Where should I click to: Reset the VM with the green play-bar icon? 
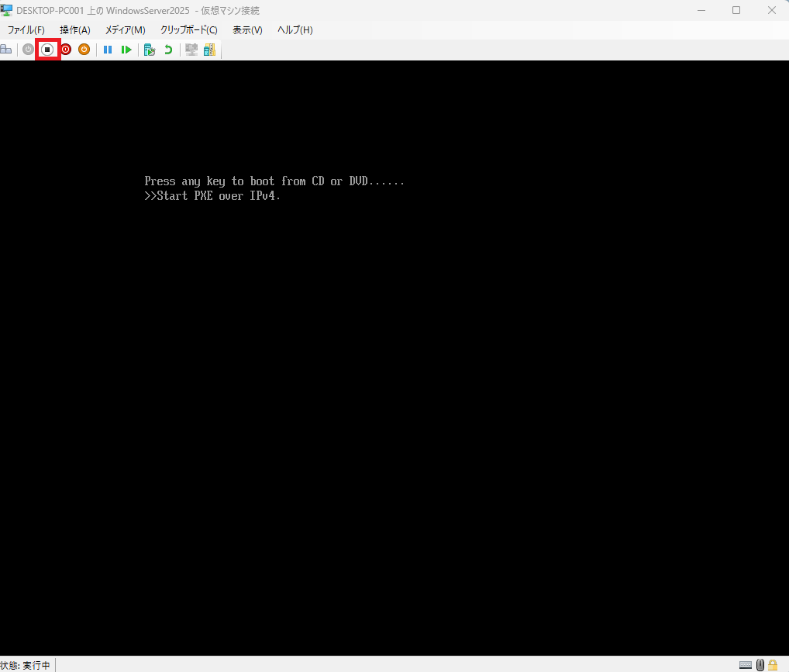click(x=126, y=50)
